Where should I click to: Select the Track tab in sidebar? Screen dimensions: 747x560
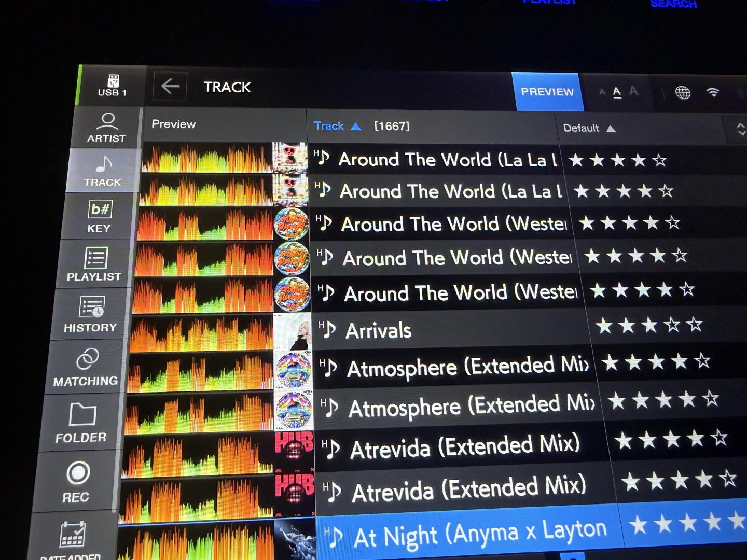coord(103,171)
